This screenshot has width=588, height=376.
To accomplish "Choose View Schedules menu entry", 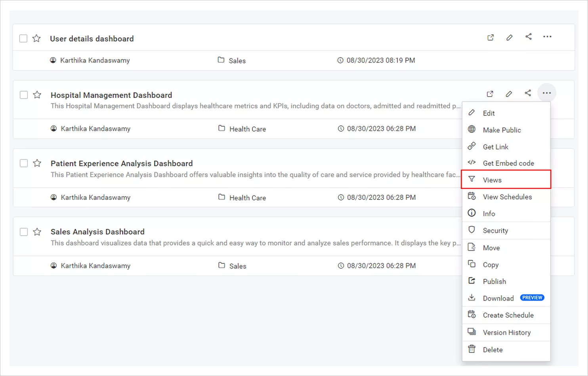I will pyautogui.click(x=506, y=197).
